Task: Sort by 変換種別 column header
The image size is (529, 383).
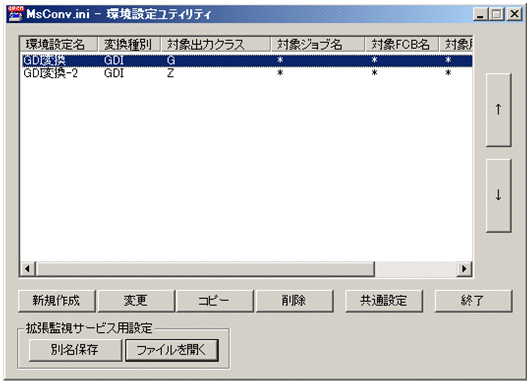Action: coord(129,44)
